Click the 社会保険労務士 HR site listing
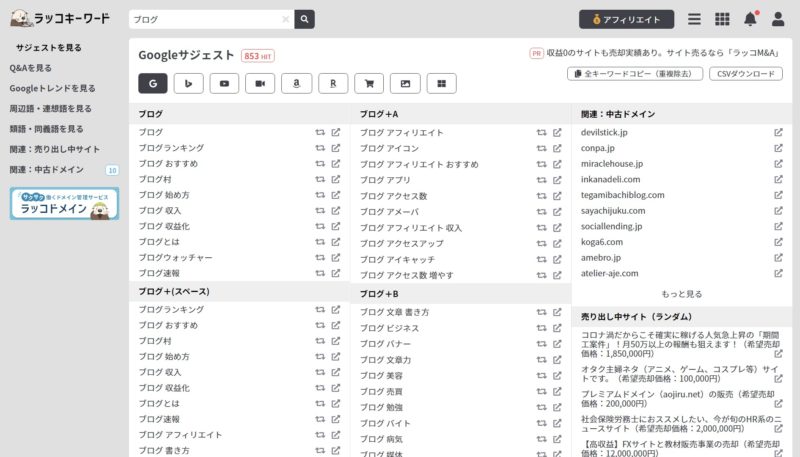Image resolution: width=800 pixels, height=457 pixels. 681,423
